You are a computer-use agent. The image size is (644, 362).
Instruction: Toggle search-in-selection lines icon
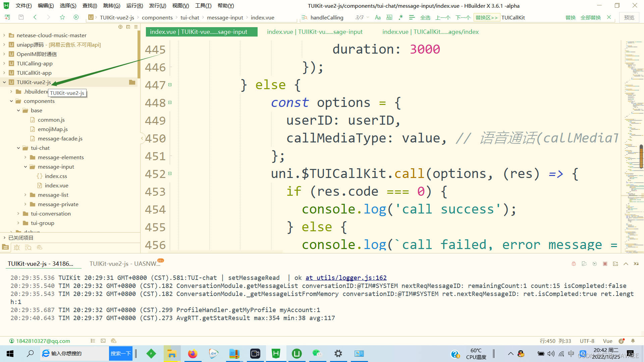pyautogui.click(x=412, y=17)
